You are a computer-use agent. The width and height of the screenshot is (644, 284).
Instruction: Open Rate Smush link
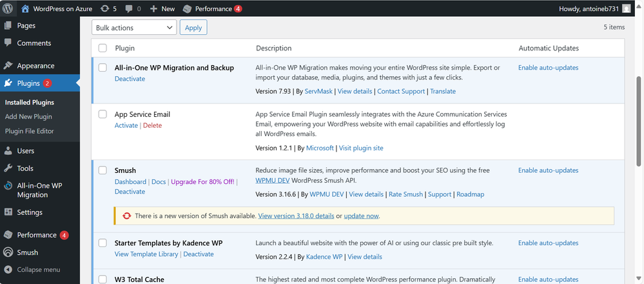click(405, 194)
